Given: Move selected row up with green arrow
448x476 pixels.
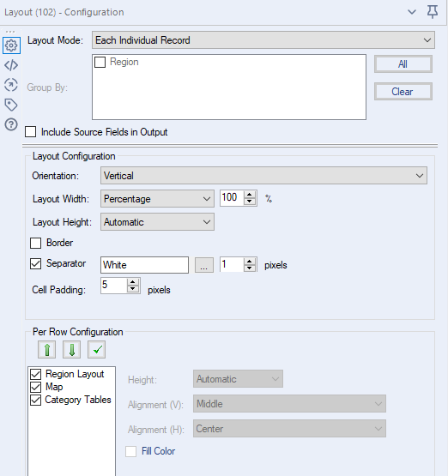Looking at the screenshot, I should click(x=47, y=350).
